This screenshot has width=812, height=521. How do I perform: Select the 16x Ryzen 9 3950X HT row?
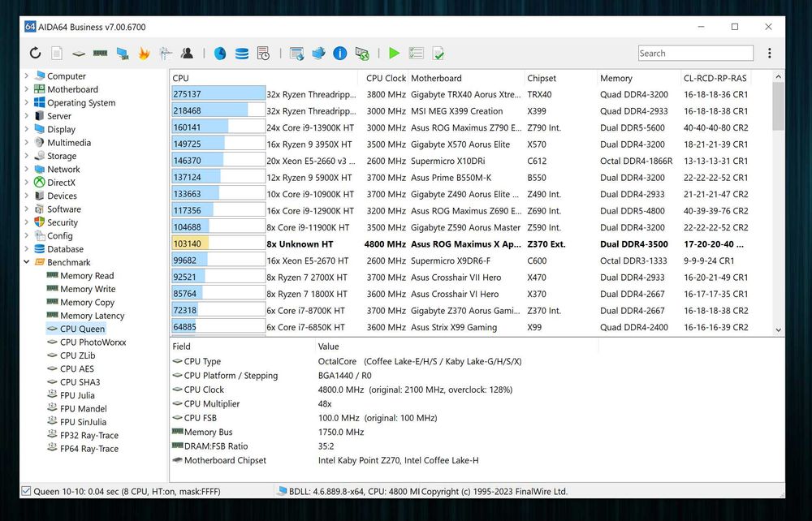(470, 144)
